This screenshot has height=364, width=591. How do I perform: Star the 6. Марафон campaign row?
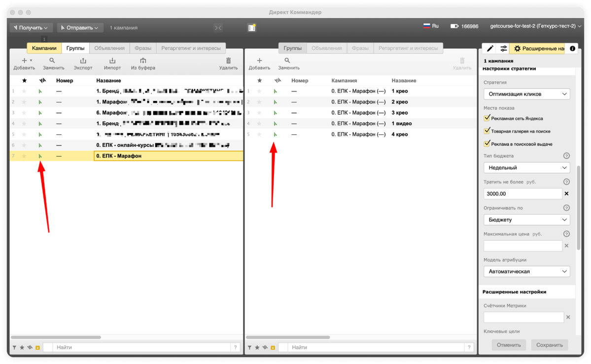24,113
